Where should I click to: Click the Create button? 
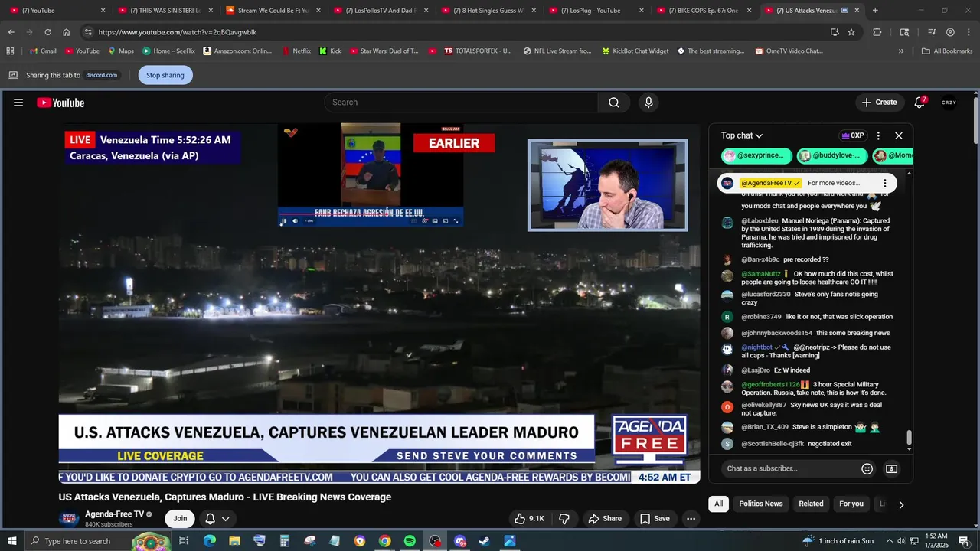coord(879,103)
